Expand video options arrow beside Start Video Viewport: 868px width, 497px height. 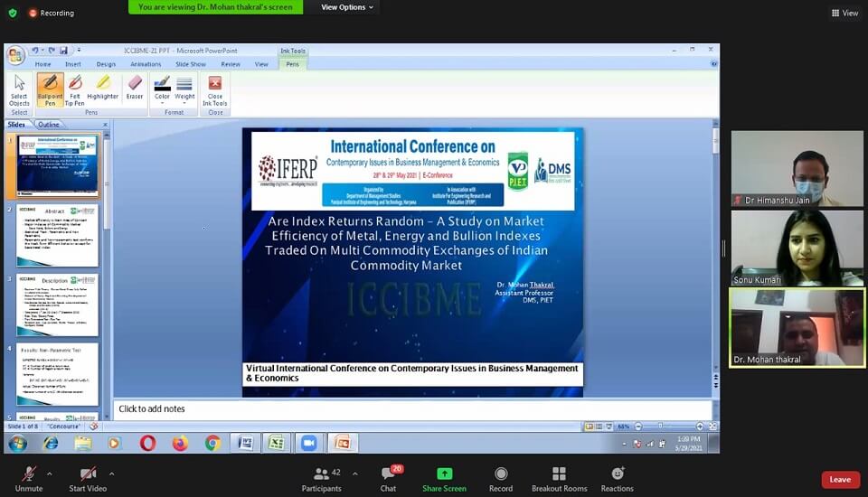pyautogui.click(x=111, y=473)
